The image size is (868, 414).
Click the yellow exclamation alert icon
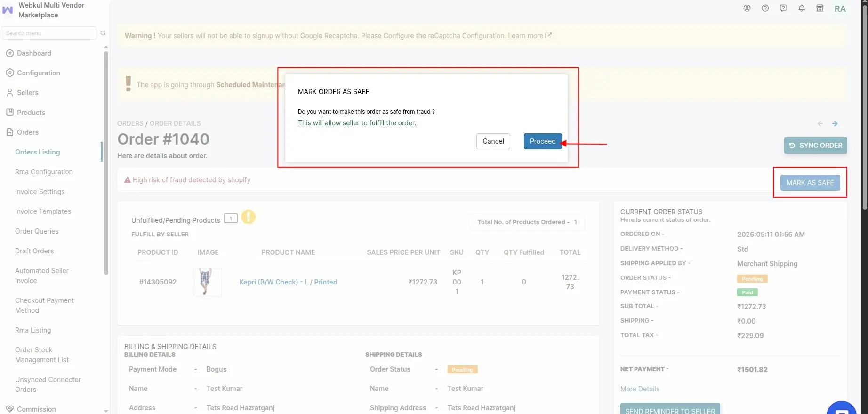point(249,217)
